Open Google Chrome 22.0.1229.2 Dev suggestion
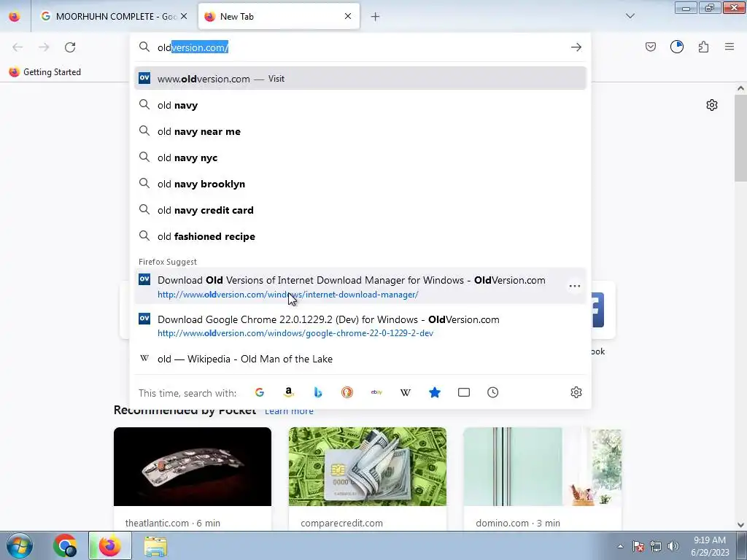Viewport: 747px width, 560px height. pyautogui.click(x=360, y=326)
